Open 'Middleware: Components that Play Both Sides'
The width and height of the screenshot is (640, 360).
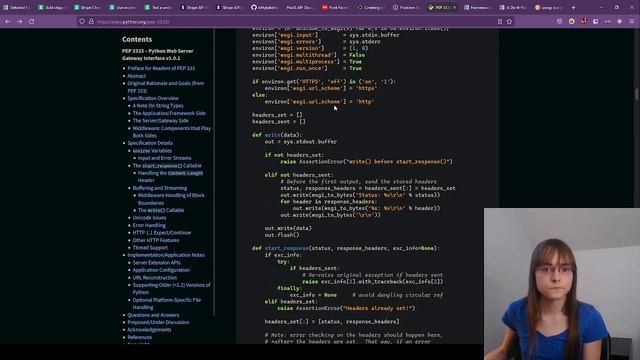pos(171,132)
